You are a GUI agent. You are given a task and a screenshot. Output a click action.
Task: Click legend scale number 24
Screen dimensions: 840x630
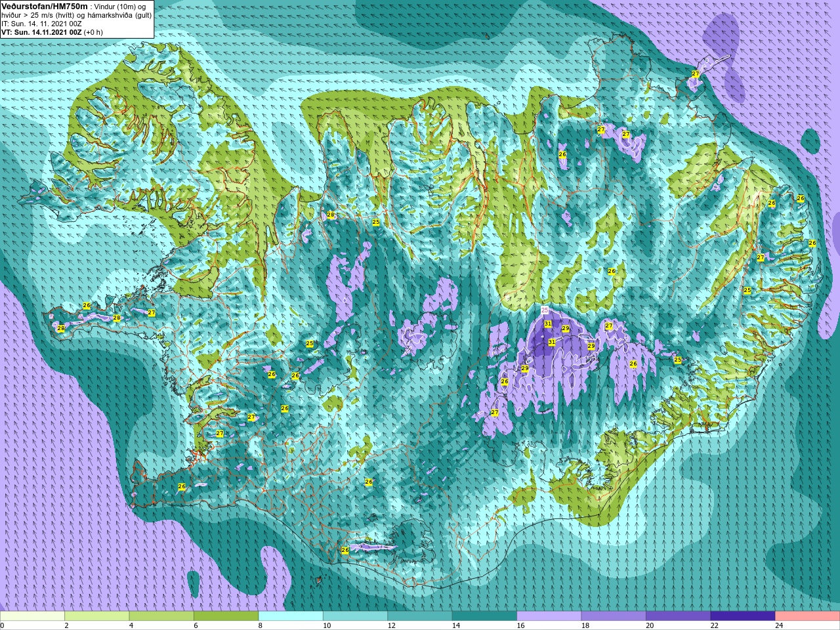point(779,625)
